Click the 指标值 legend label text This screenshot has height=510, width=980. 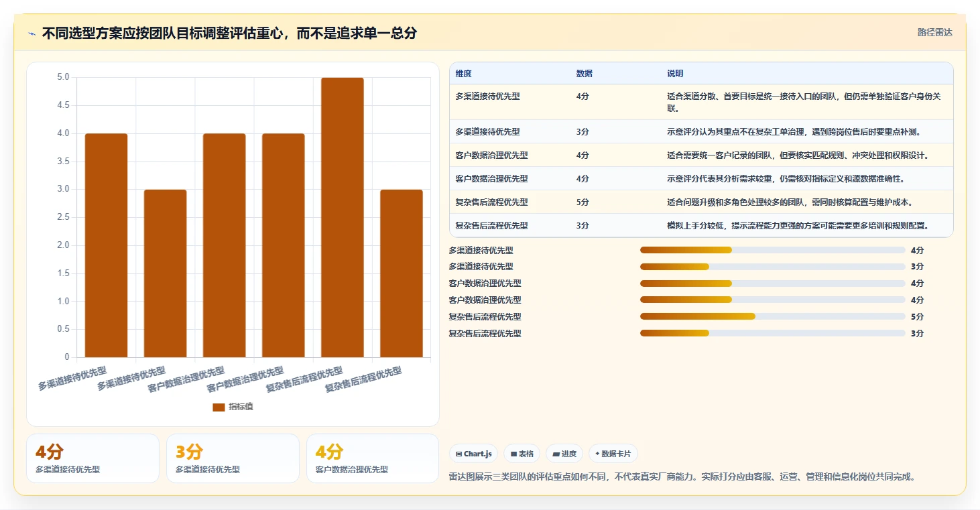point(241,407)
